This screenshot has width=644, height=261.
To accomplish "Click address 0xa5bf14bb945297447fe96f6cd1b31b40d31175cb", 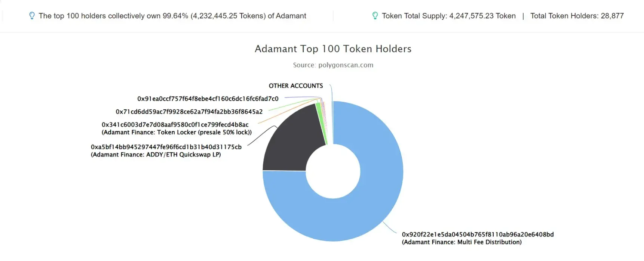I will (x=166, y=147).
